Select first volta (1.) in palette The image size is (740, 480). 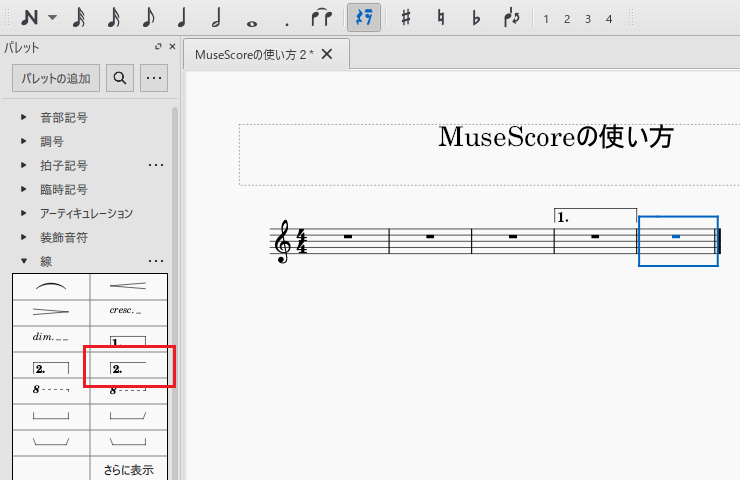coord(128,338)
